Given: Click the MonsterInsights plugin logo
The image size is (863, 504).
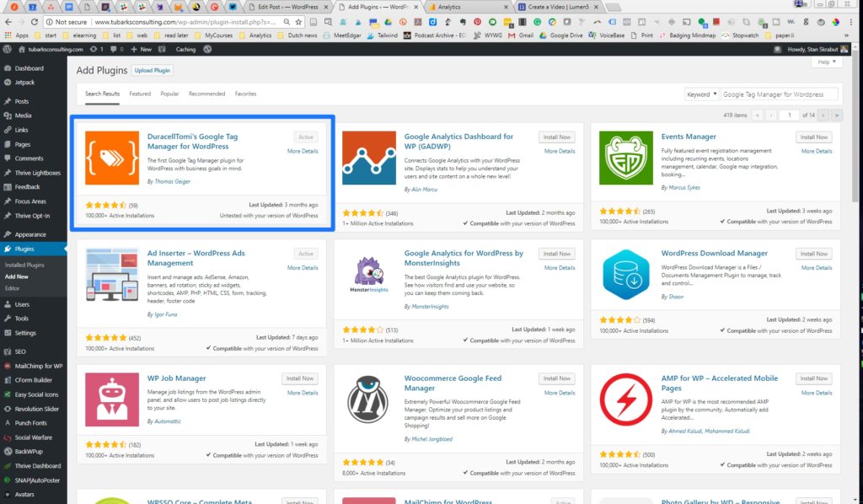Looking at the screenshot, I should [x=368, y=275].
